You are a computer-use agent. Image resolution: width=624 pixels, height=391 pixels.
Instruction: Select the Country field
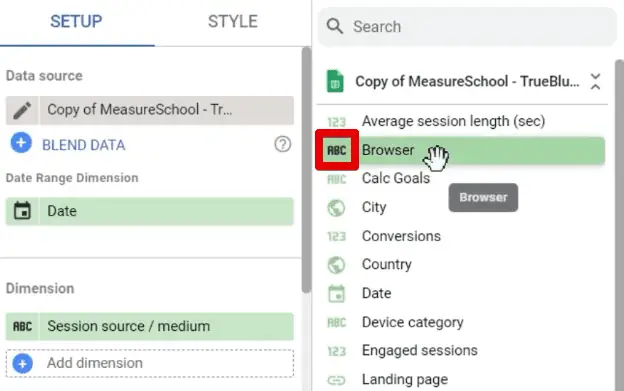(x=386, y=265)
